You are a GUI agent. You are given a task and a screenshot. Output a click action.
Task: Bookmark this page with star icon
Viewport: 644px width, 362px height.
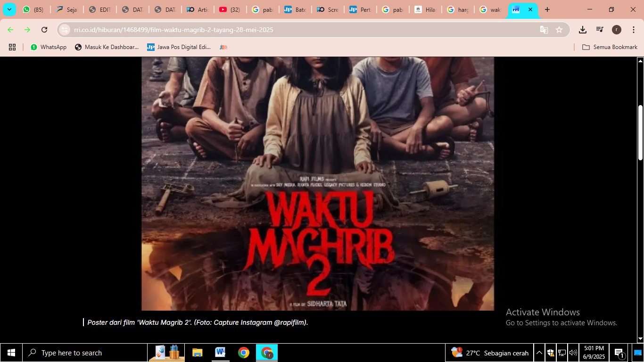[559, 30]
